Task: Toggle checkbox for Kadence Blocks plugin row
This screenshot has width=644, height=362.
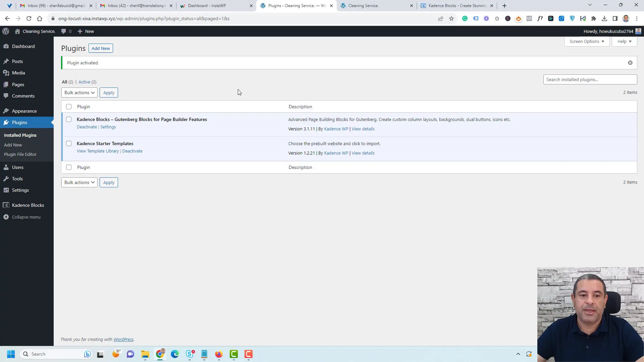Action: [x=68, y=119]
